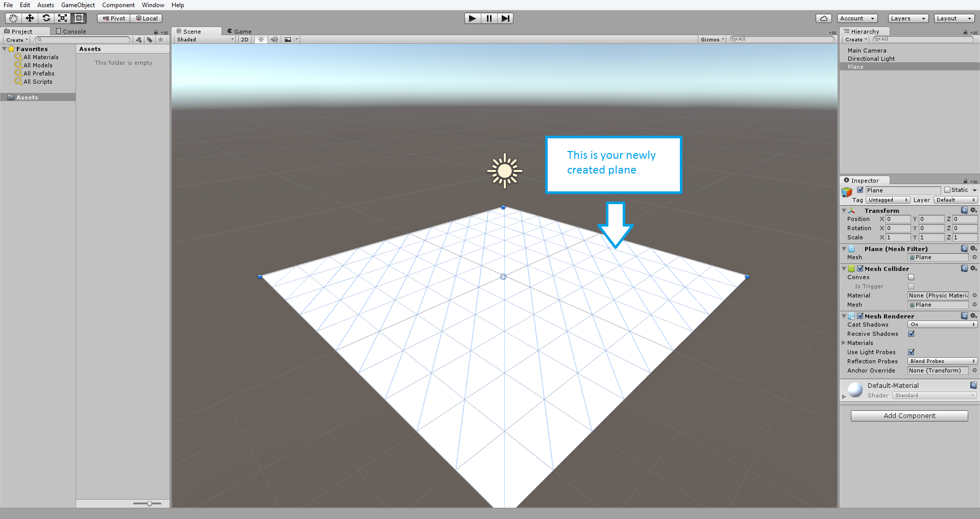Click the save search star icon
Screen dimensions: 980x519
click(x=161, y=40)
